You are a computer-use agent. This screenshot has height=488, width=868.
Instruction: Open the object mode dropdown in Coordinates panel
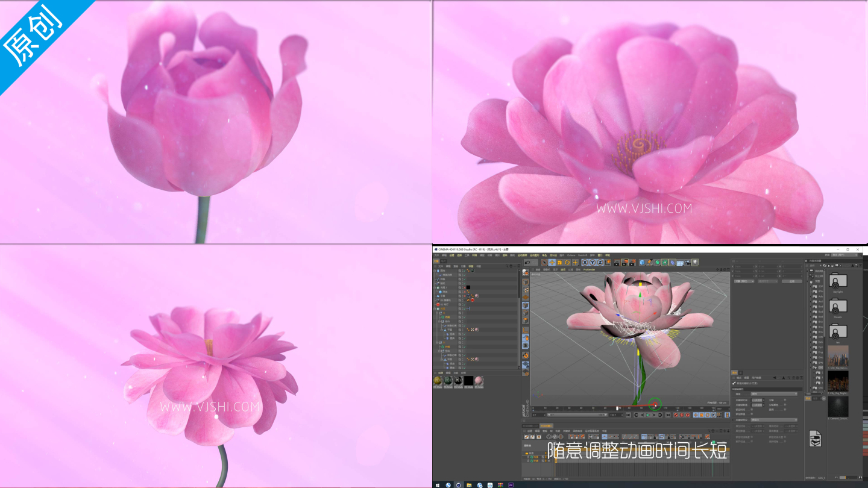pyautogui.click(x=744, y=281)
